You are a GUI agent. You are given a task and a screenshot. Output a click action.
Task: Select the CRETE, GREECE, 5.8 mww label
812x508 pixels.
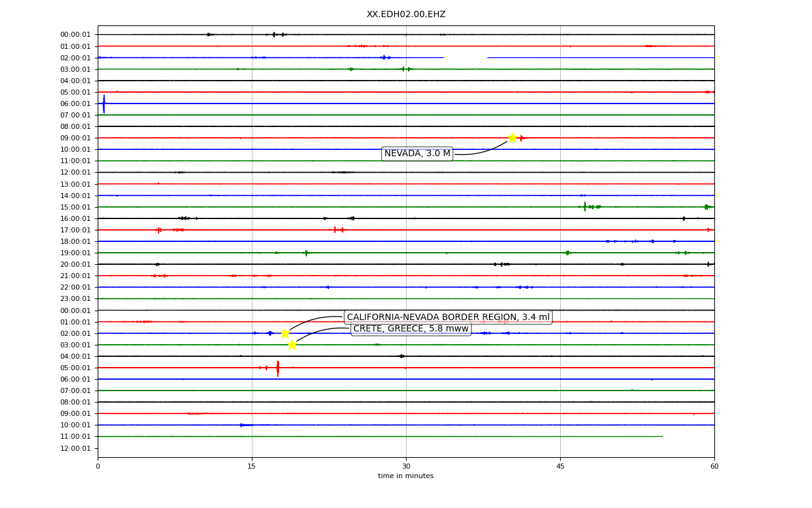coord(411,328)
